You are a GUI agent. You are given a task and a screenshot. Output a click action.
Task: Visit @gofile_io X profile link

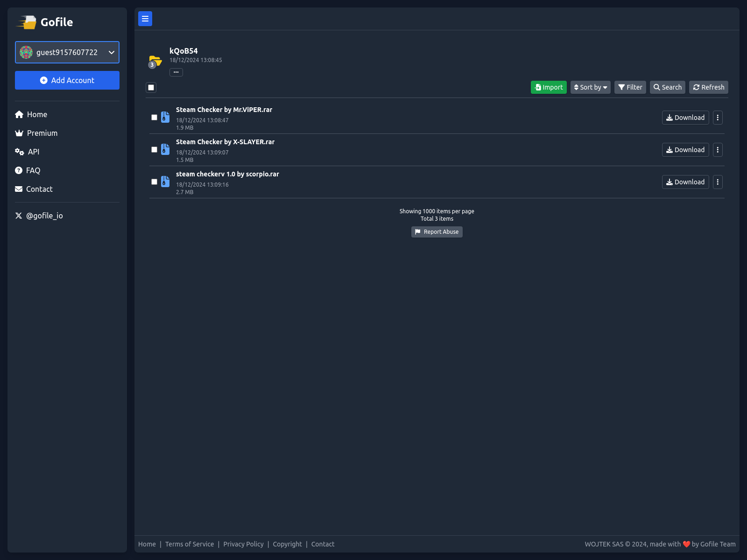pos(39,216)
